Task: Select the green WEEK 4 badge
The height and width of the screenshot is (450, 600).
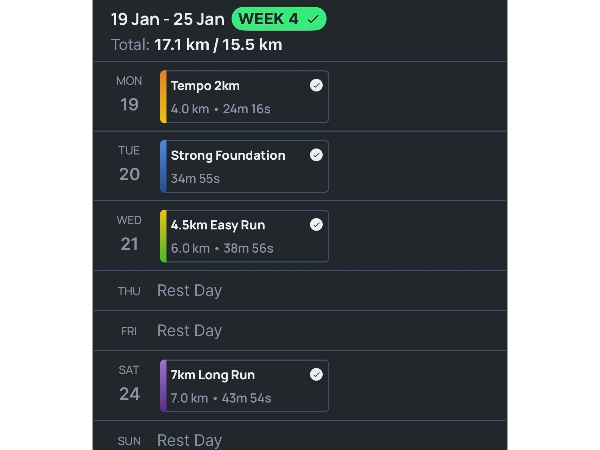Action: point(278,19)
